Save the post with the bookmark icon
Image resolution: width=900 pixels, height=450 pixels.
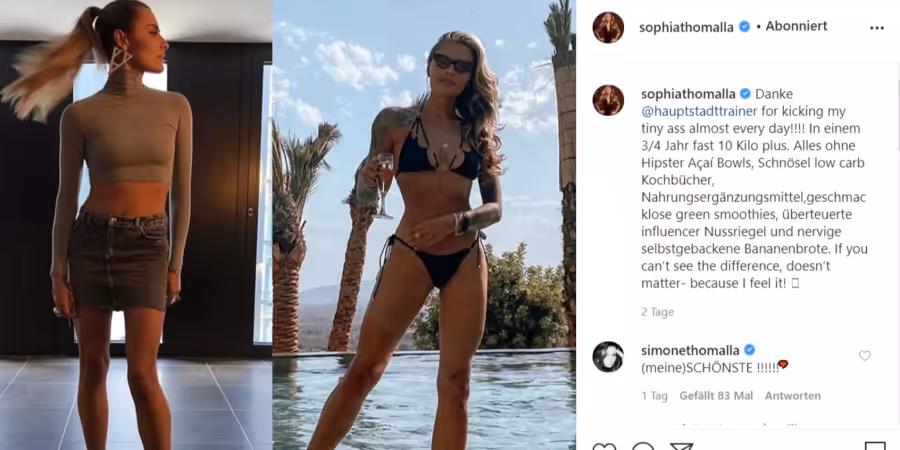tap(875, 446)
